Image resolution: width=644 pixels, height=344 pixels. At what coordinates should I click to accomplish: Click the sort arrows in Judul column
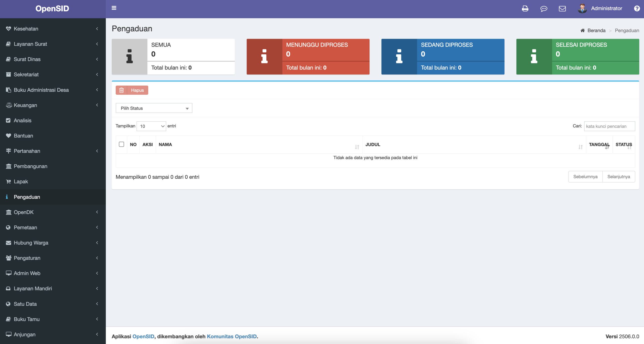click(x=580, y=147)
